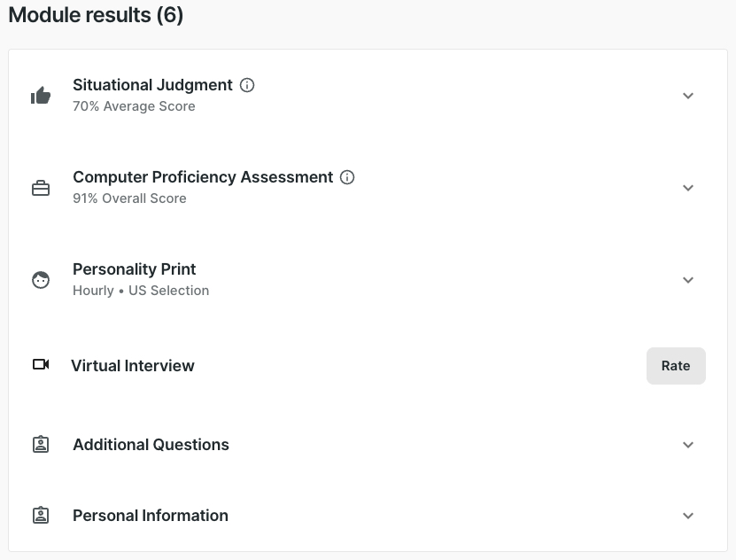The image size is (736, 560).
Task: Expand the Additional Questions chevron
Action: pos(688,445)
